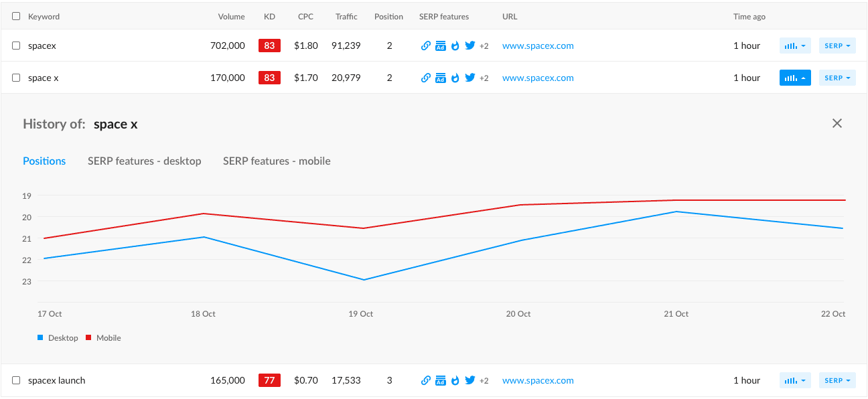
Task: Click the 21 Oct date label on chart
Action: tap(676, 314)
